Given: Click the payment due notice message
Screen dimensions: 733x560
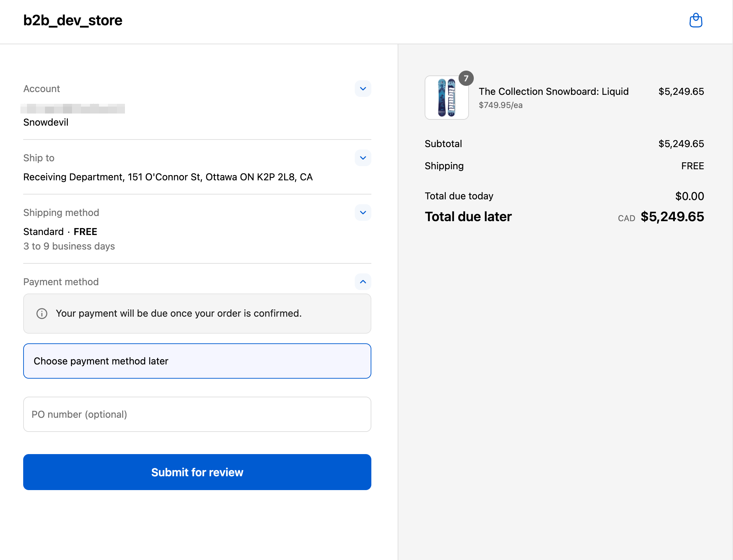Looking at the screenshot, I should 179,313.
